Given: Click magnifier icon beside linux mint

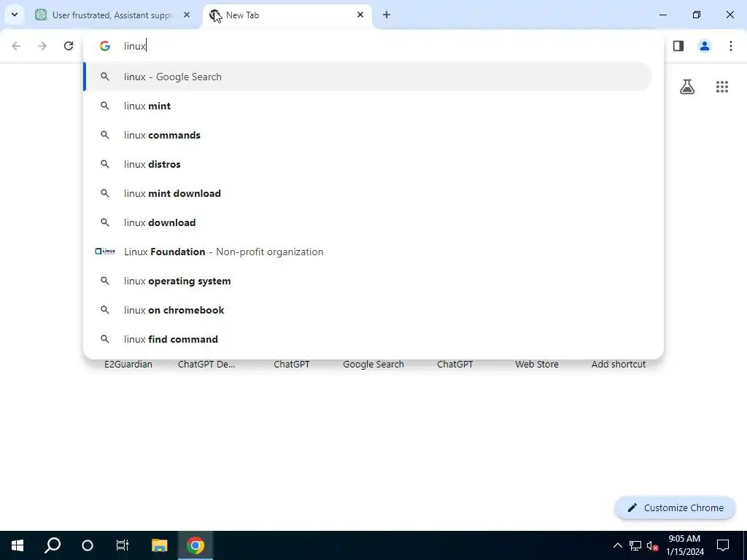Looking at the screenshot, I should click(x=105, y=106).
